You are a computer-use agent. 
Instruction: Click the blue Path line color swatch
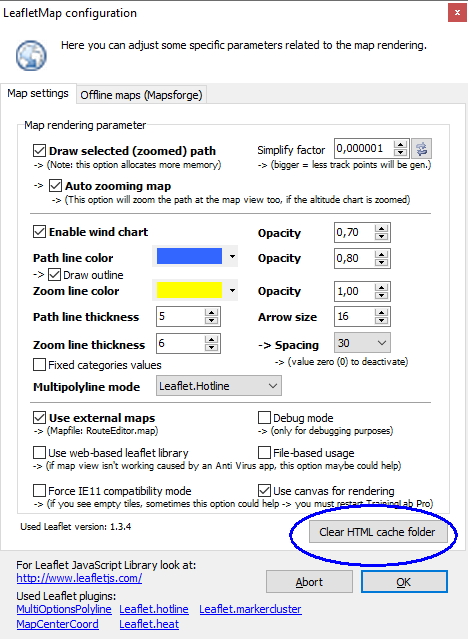[189, 256]
